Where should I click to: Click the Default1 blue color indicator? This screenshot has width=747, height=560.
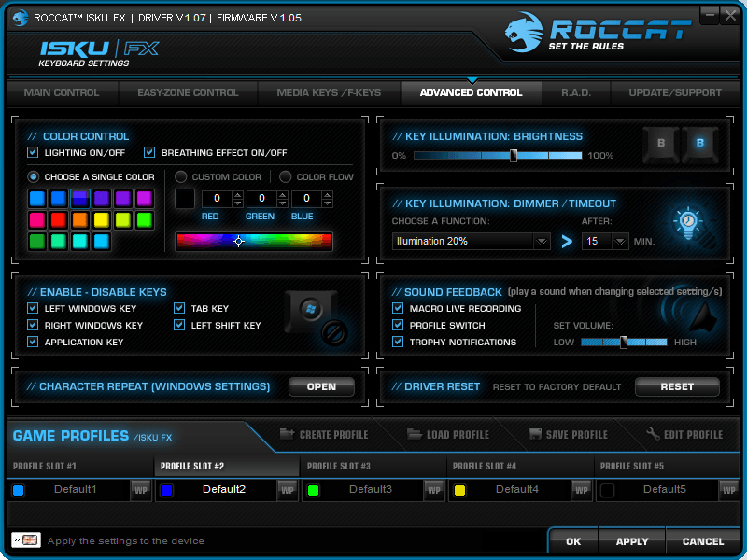[19, 491]
